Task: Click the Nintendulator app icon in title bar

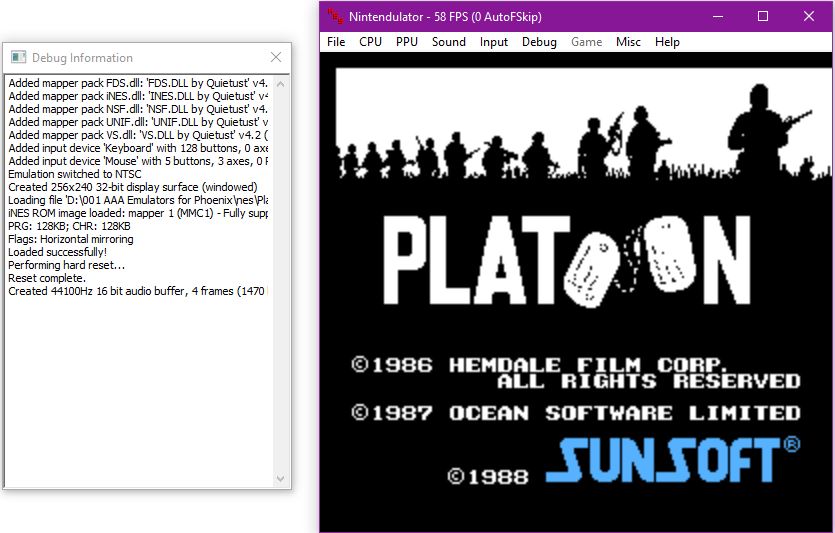Action: [335, 17]
